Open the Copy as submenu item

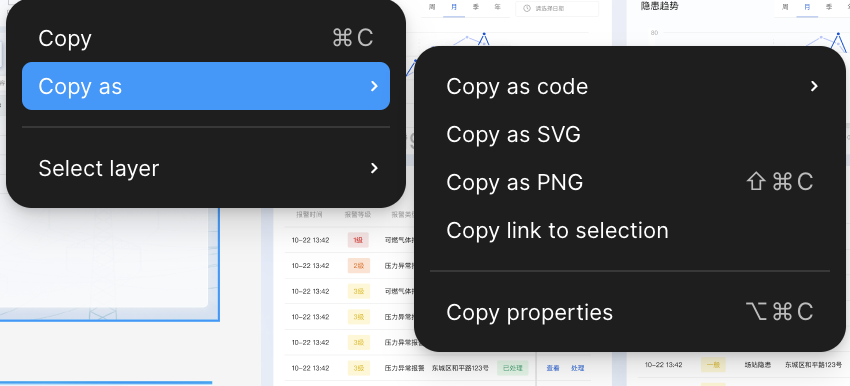(206, 86)
